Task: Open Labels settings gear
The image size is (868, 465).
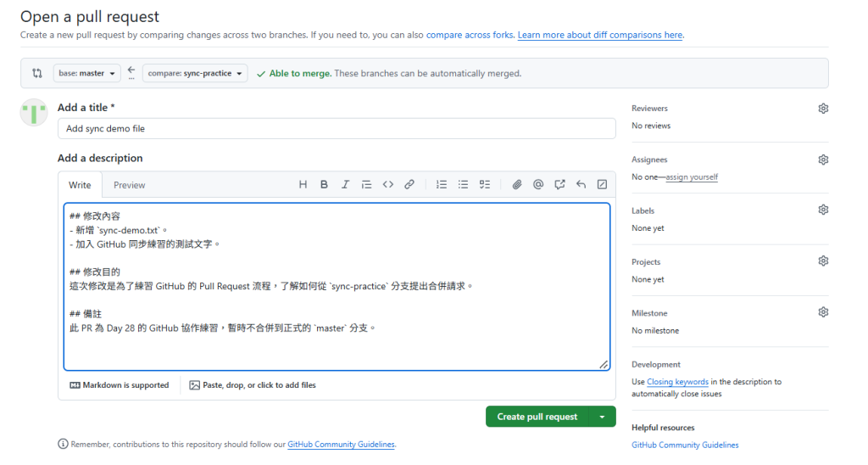Action: (x=823, y=210)
